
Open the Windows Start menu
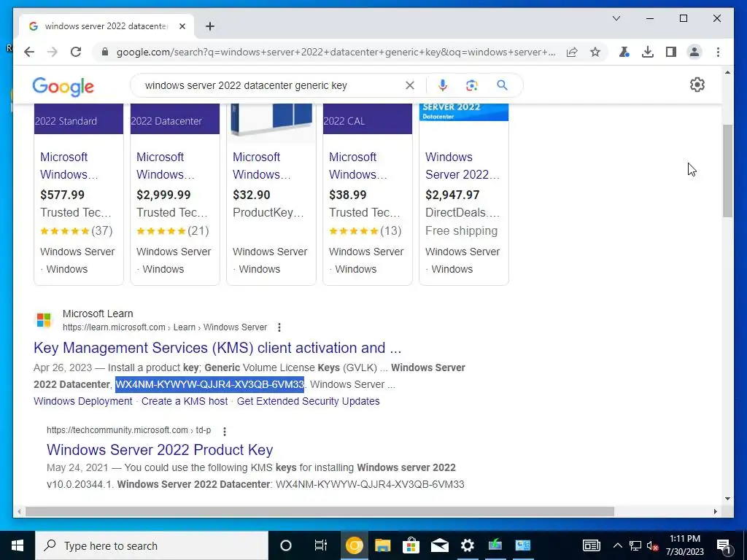click(x=18, y=545)
